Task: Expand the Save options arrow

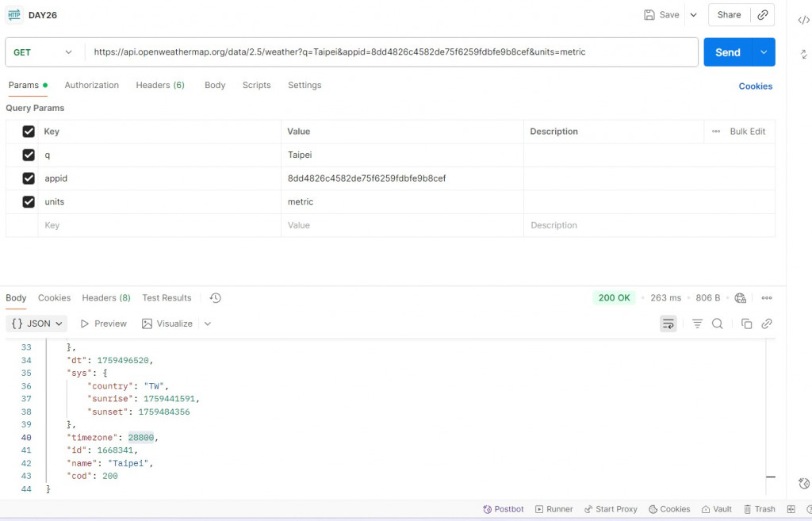Action: coord(693,15)
